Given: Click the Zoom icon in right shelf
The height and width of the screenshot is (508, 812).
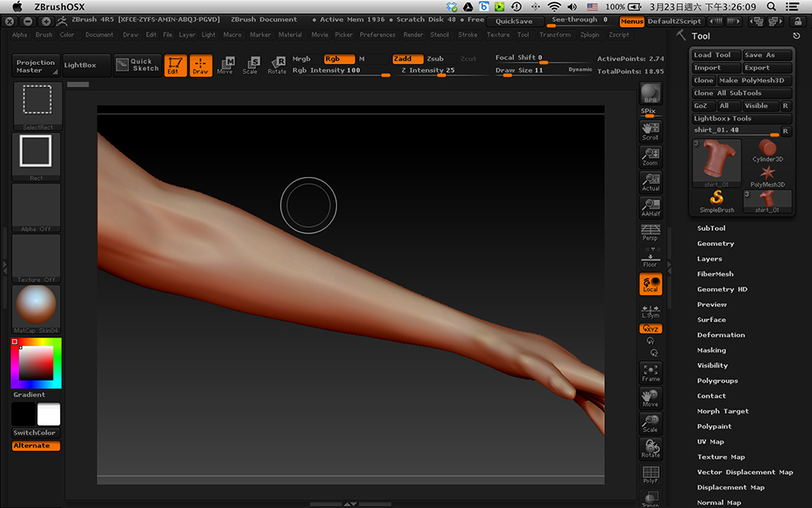Looking at the screenshot, I should point(650,156).
